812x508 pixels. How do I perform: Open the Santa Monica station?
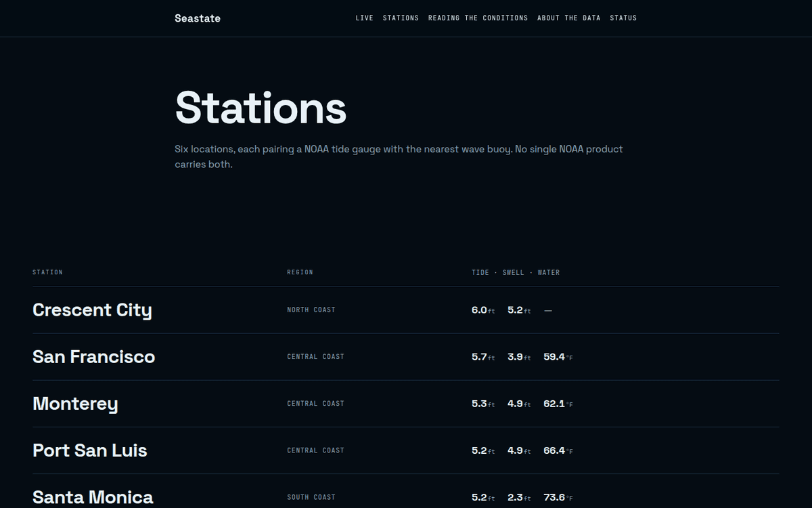[x=93, y=497]
